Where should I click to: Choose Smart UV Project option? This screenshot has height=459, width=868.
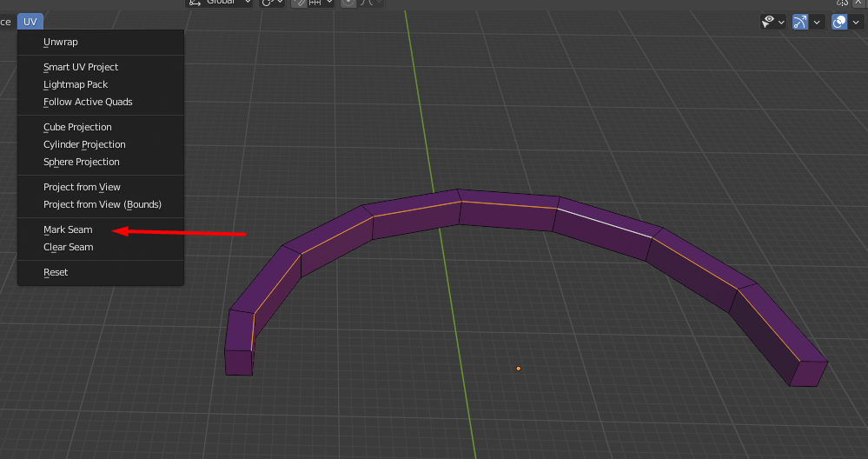coord(81,67)
